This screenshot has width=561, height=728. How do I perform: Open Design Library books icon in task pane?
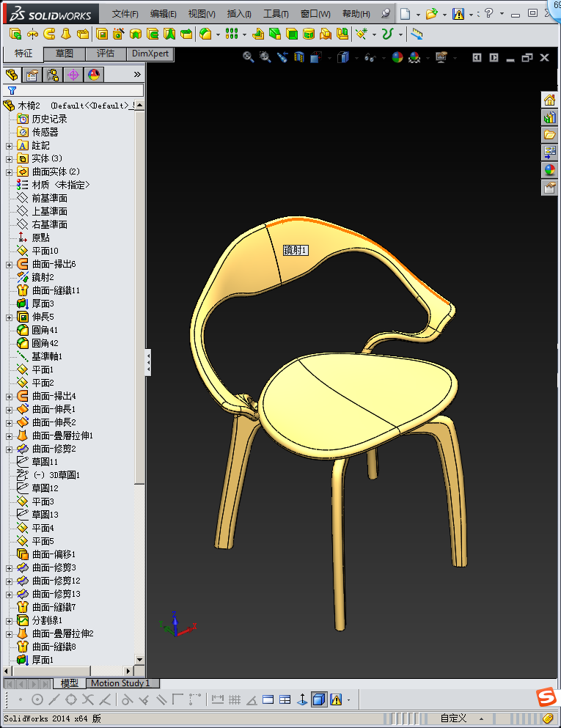(x=549, y=117)
